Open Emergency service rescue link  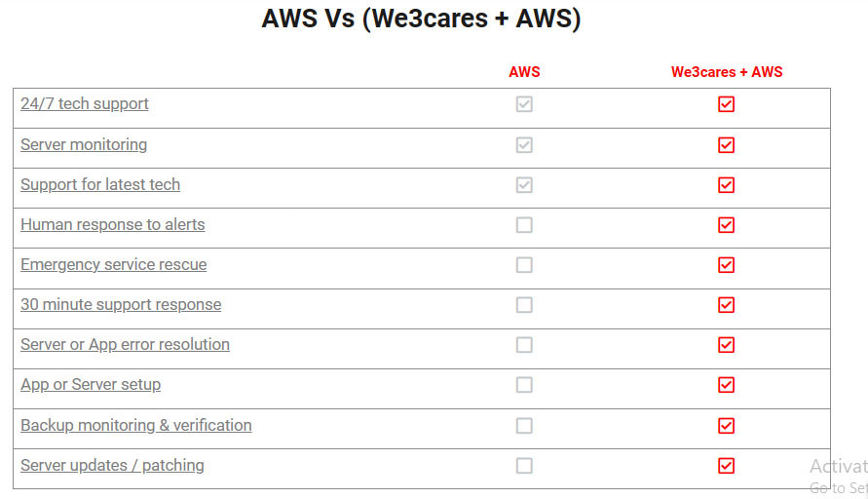click(x=113, y=265)
